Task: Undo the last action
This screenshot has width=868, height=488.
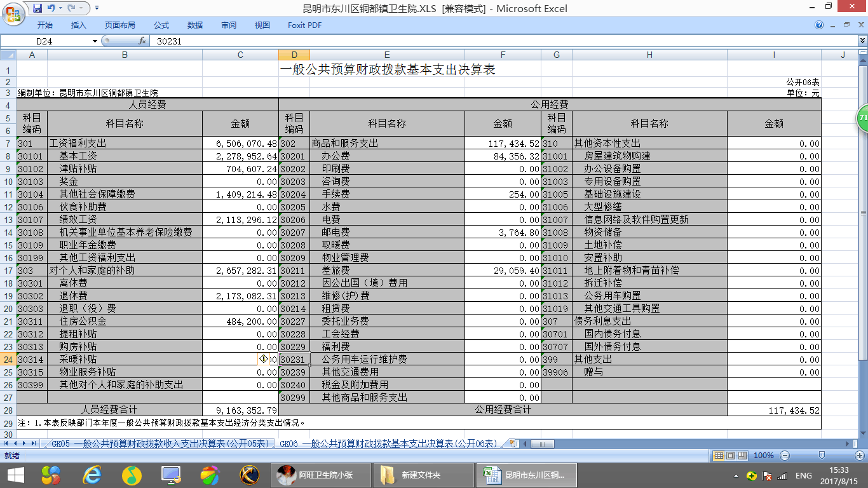Action: [51, 8]
